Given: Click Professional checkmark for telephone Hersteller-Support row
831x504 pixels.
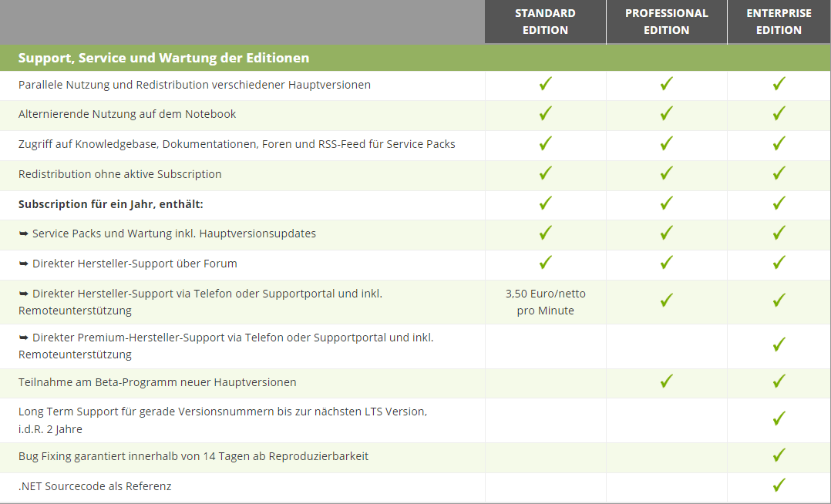Looking at the screenshot, I should click(x=667, y=301).
